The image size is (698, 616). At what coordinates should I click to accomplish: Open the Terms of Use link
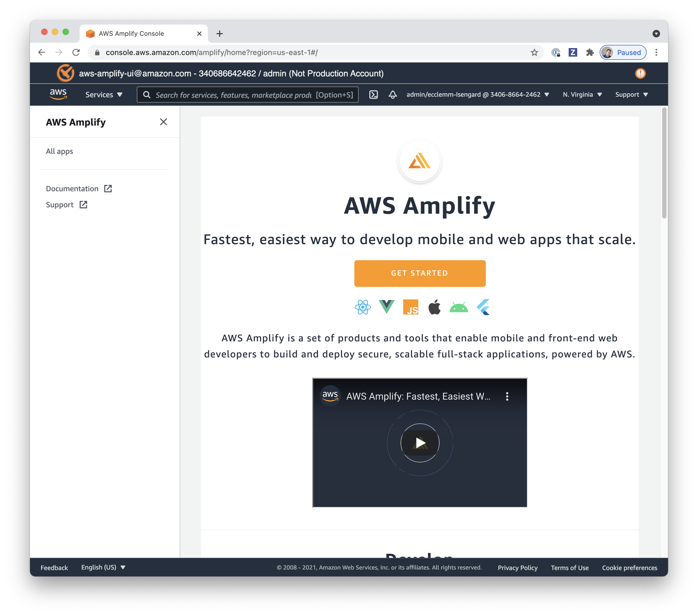(x=570, y=568)
